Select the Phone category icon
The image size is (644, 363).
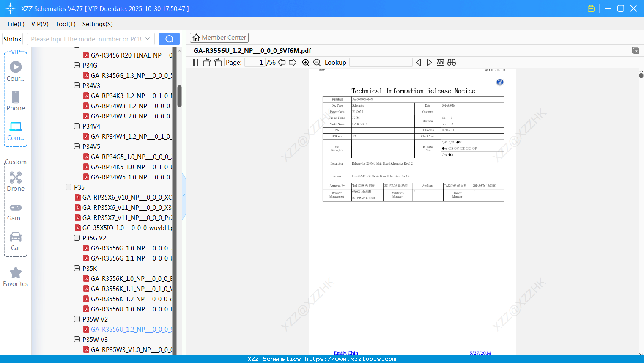pos(16,101)
